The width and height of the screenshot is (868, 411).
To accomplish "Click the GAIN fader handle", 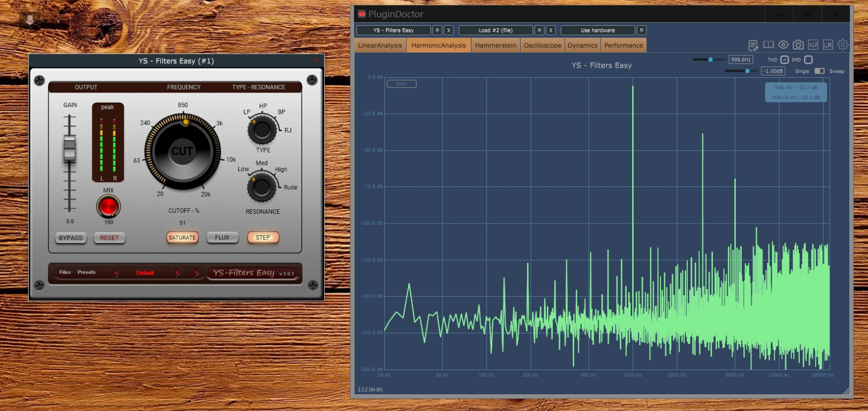I will coord(70,149).
